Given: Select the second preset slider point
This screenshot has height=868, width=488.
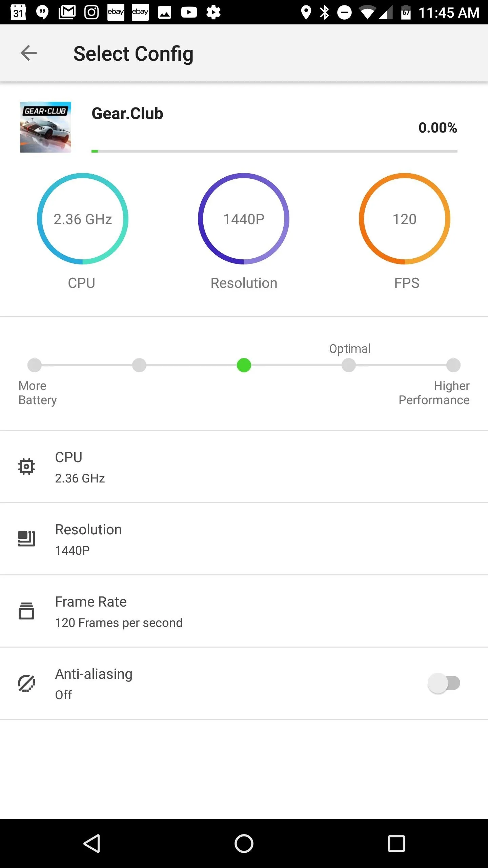Looking at the screenshot, I should [139, 365].
